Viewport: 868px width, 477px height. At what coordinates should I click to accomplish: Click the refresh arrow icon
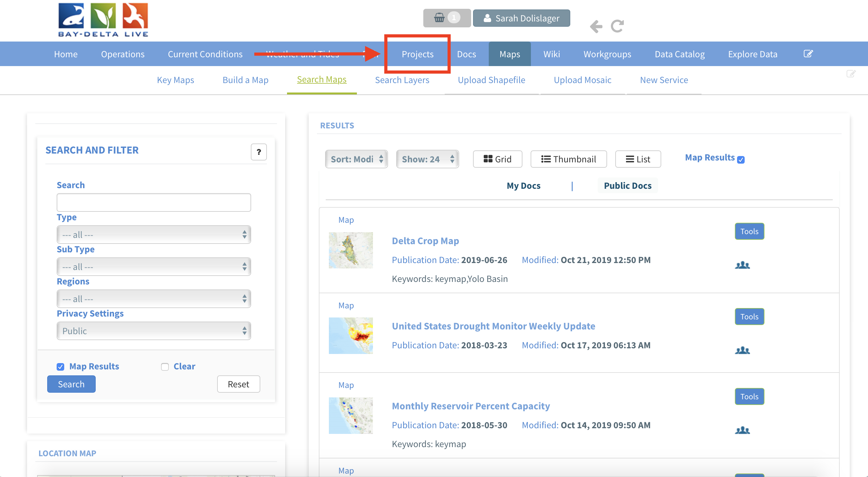(x=617, y=26)
